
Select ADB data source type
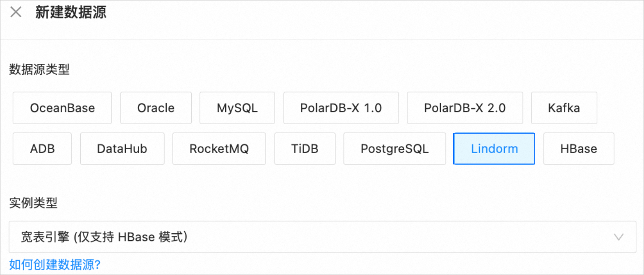pyautogui.click(x=42, y=149)
